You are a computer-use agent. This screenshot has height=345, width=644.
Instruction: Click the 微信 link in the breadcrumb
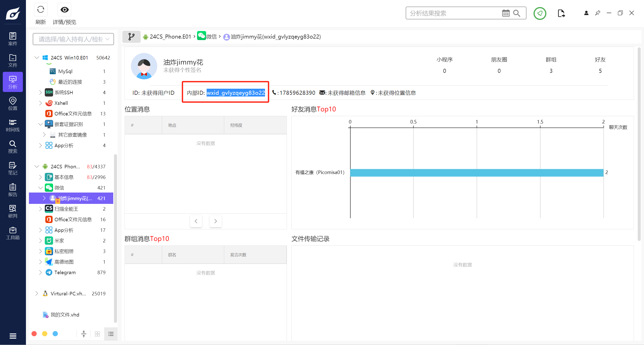(x=211, y=37)
